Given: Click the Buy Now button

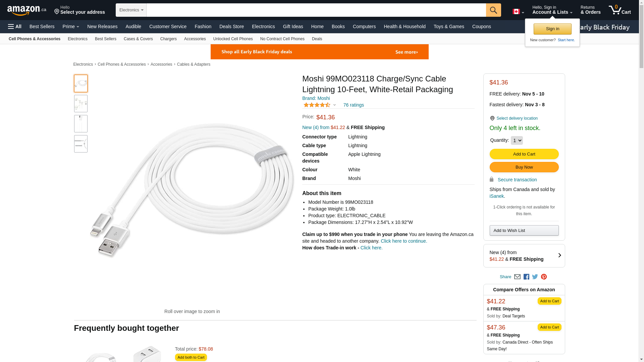Looking at the screenshot, I should click(x=524, y=167).
